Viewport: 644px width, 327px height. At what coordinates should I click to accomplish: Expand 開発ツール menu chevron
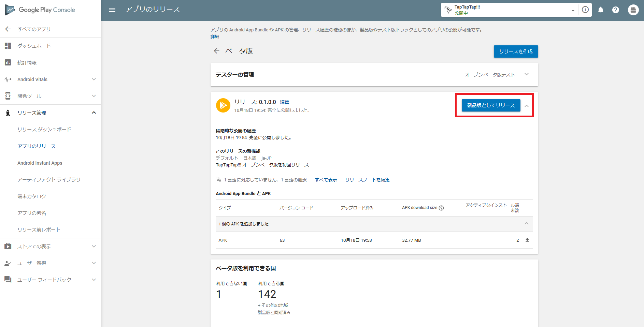tap(94, 96)
